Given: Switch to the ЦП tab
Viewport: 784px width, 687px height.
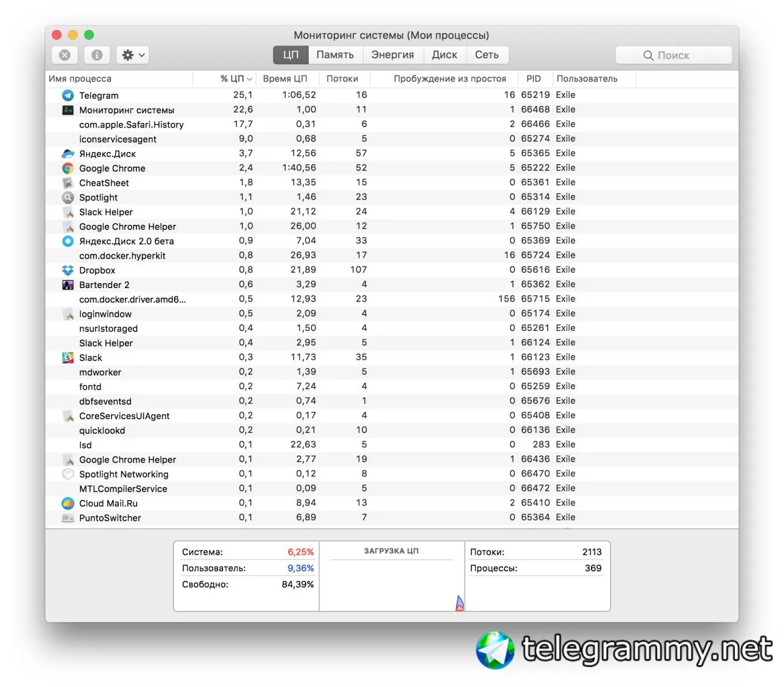Looking at the screenshot, I should point(291,55).
